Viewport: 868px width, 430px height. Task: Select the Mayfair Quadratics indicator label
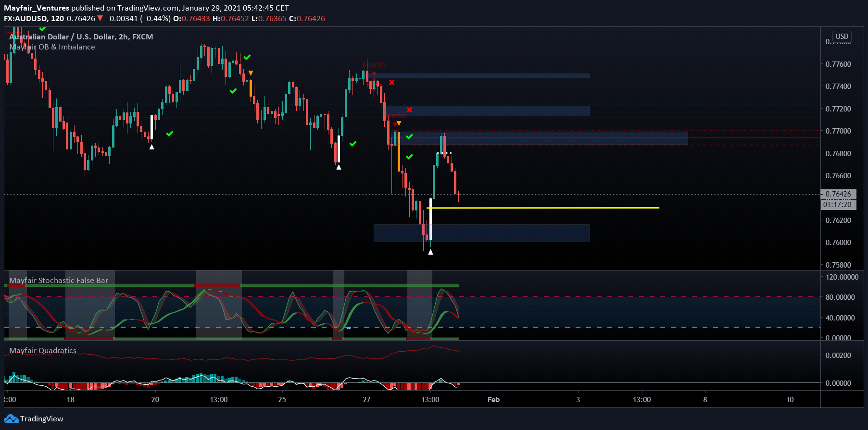tap(43, 350)
